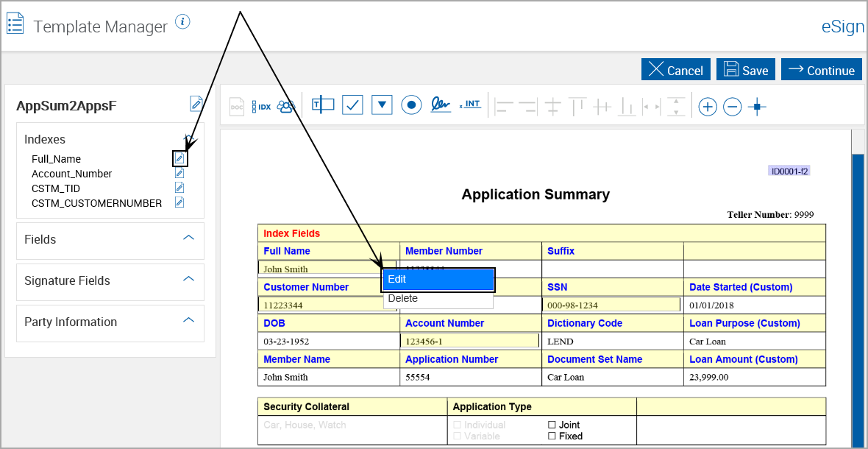Click the align horizontal centers icon
Viewport: 868px width, 449px height.
[554, 106]
